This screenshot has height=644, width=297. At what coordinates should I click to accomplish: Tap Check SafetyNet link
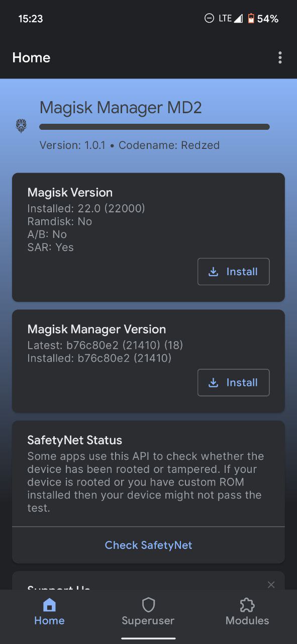148,545
